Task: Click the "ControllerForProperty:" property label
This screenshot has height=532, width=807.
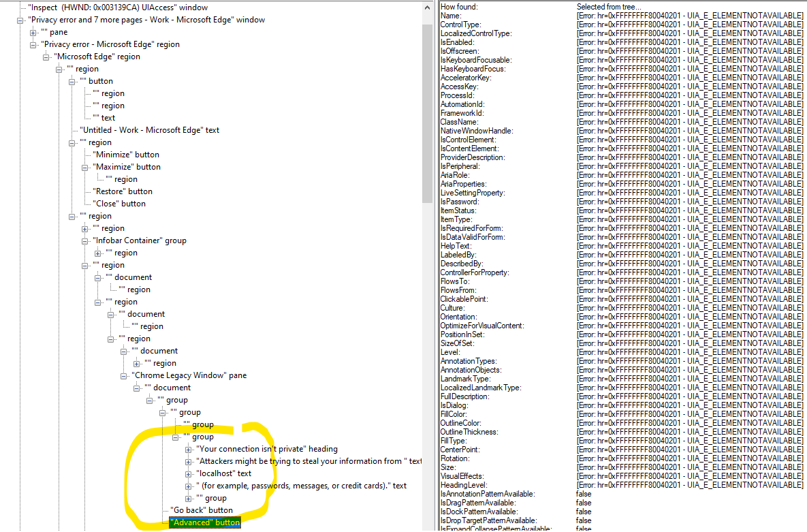Action: click(475, 272)
